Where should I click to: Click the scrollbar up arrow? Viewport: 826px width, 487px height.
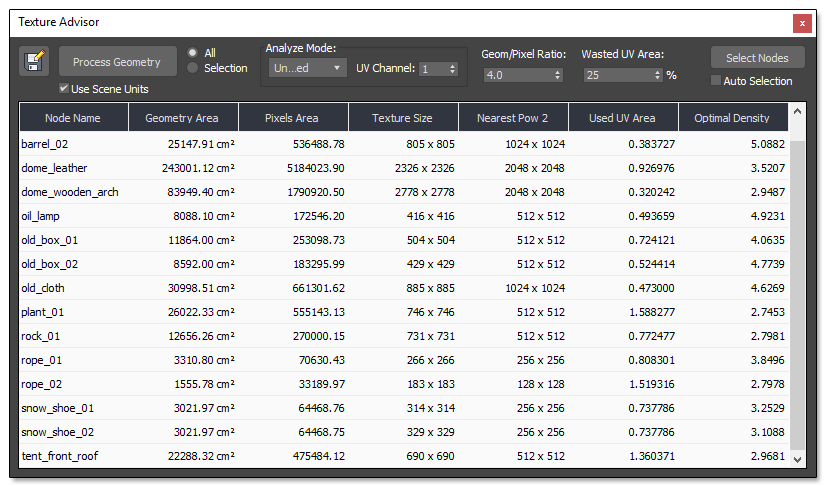click(797, 111)
